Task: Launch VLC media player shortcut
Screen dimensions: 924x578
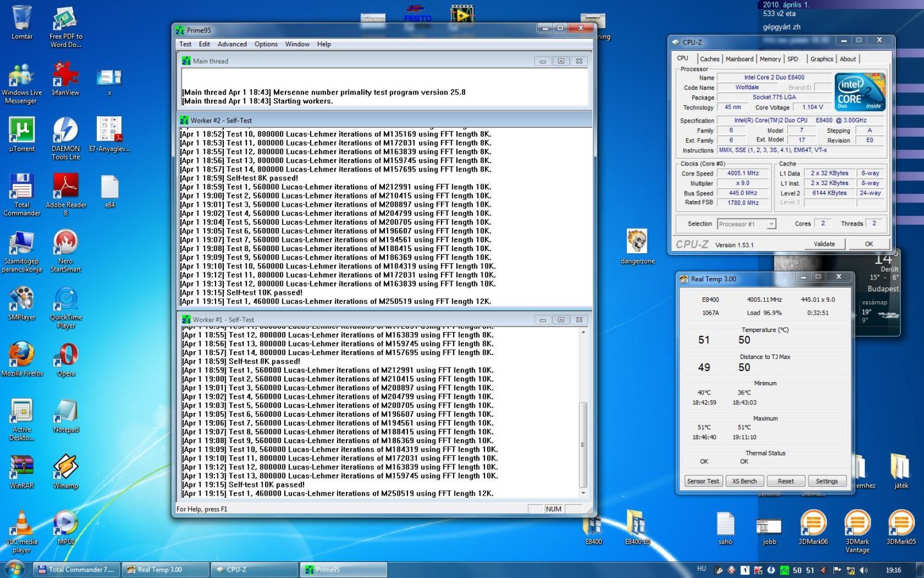Action: coord(22,532)
